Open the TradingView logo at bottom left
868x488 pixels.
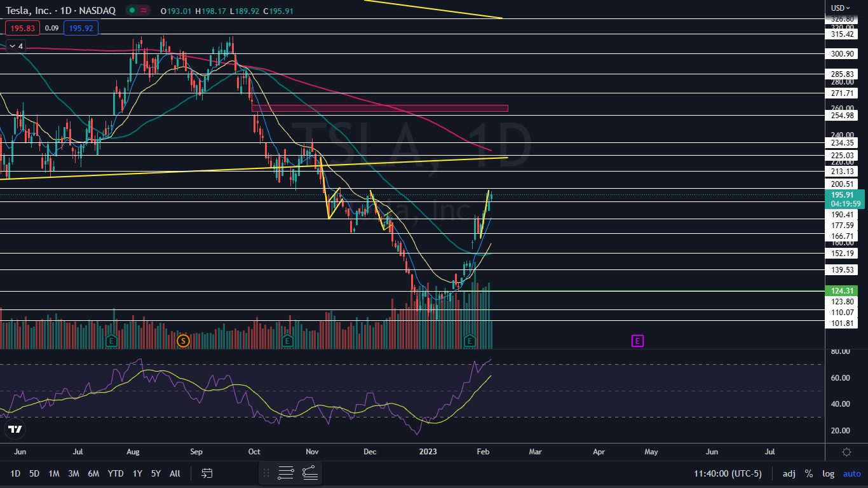coord(15,430)
